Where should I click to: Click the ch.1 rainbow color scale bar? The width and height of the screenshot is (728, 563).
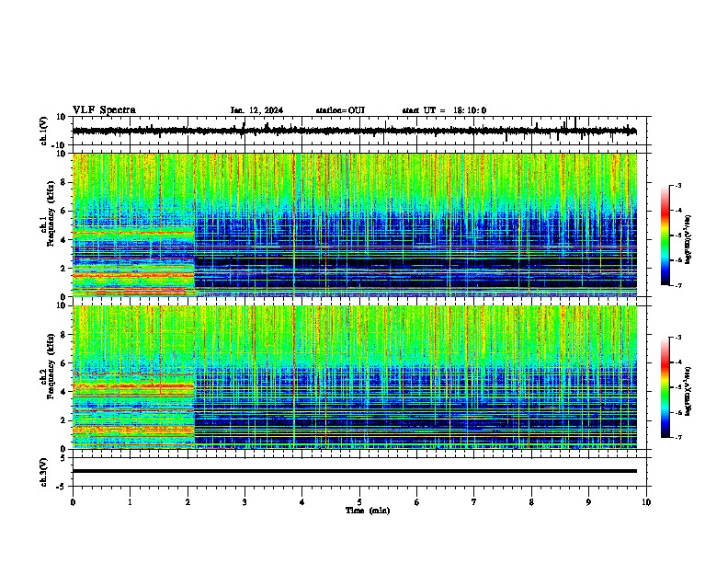pos(665,236)
